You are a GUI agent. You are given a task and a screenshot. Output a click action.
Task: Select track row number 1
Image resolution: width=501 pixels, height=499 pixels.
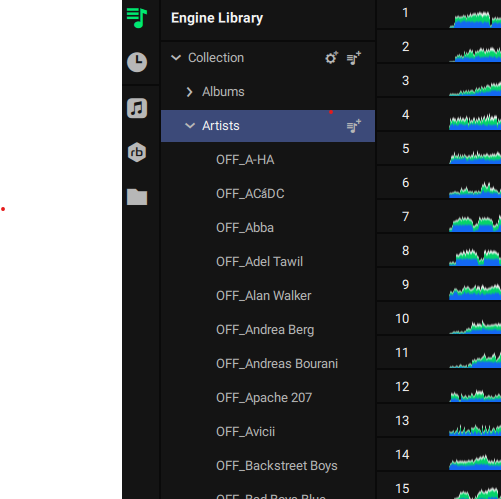(405, 13)
